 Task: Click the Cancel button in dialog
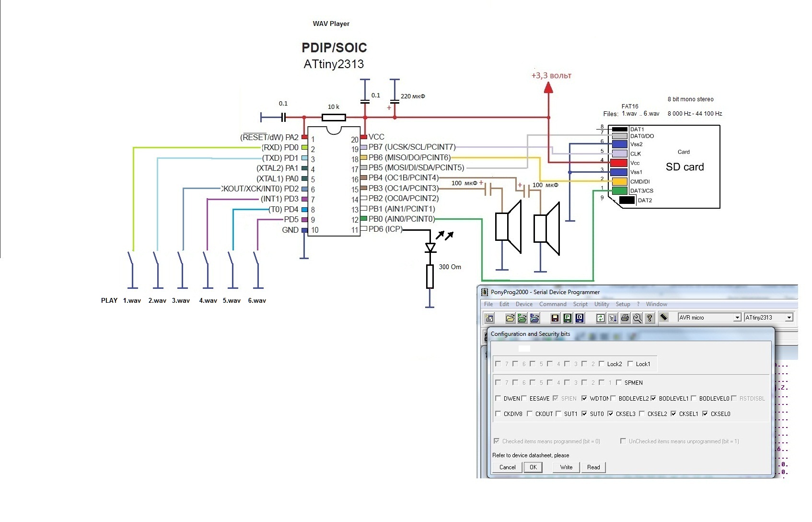[507, 467]
